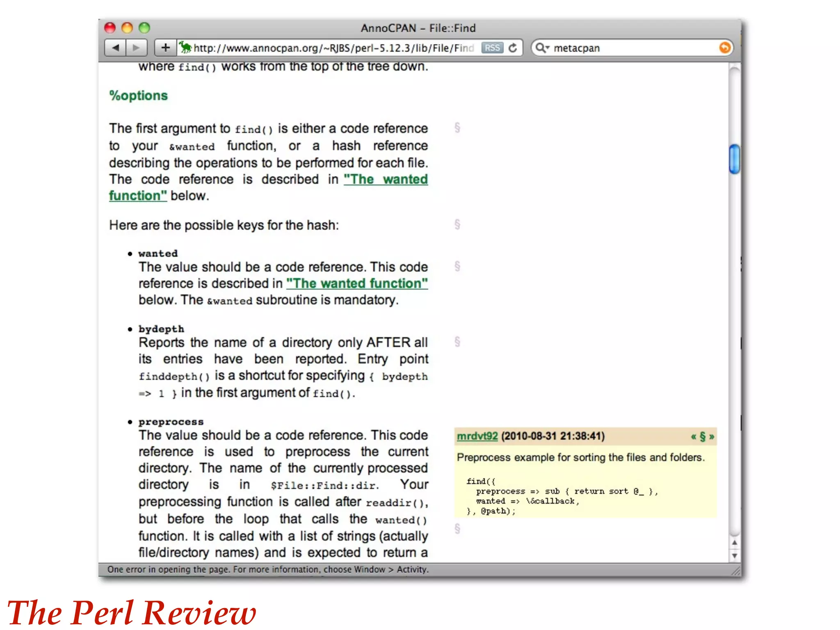Add bookmark using the plus button
Viewport: 840px width, 630px height.
pos(165,48)
